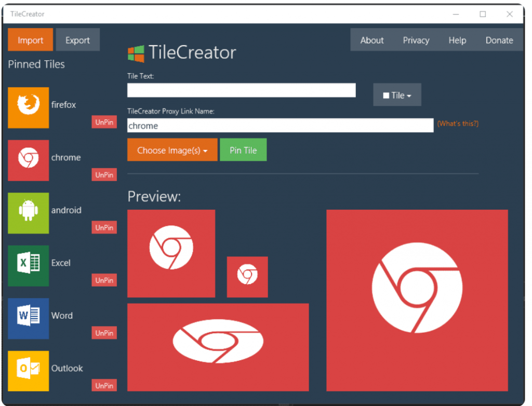Screen dimensions: 532x406
Task: Click the large red chrome preview tile
Action: coord(416,300)
